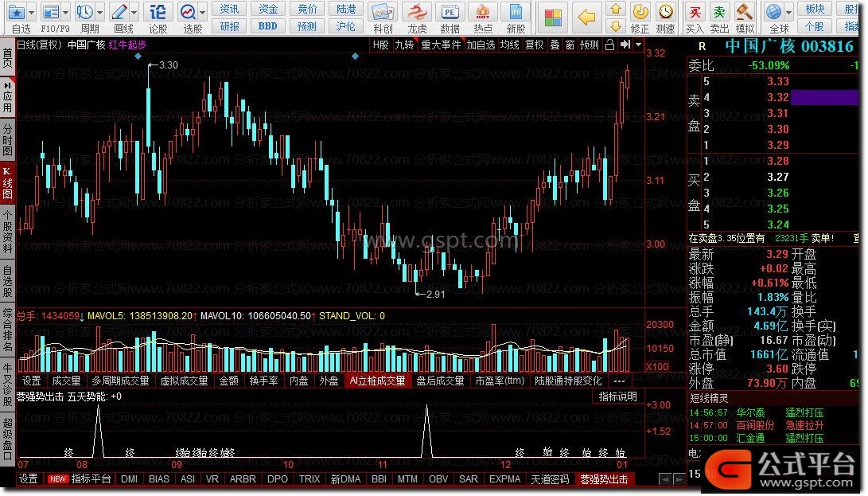This screenshot has width=868, height=496.
Task: Click the 周期 period clock icon
Action: pos(85,12)
